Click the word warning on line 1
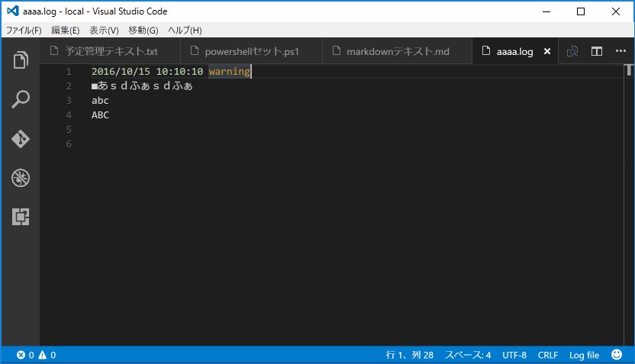The height and width of the screenshot is (364, 635). [x=229, y=72]
